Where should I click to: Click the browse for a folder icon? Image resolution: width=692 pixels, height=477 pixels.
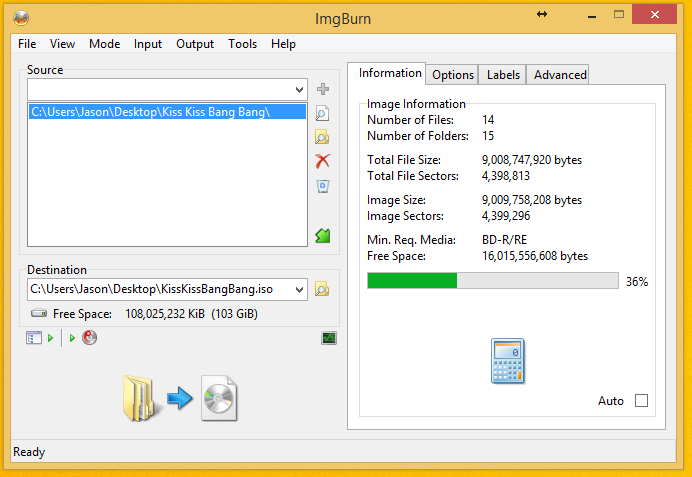pyautogui.click(x=322, y=137)
